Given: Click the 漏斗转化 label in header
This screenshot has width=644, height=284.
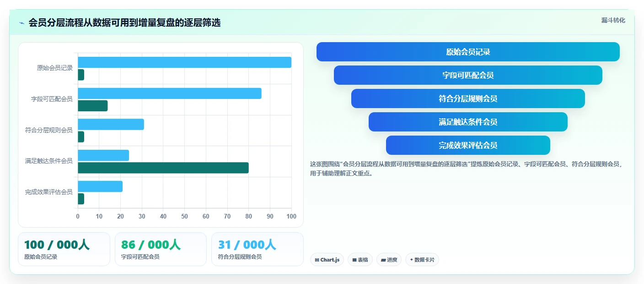Looking at the screenshot, I should click(613, 21).
